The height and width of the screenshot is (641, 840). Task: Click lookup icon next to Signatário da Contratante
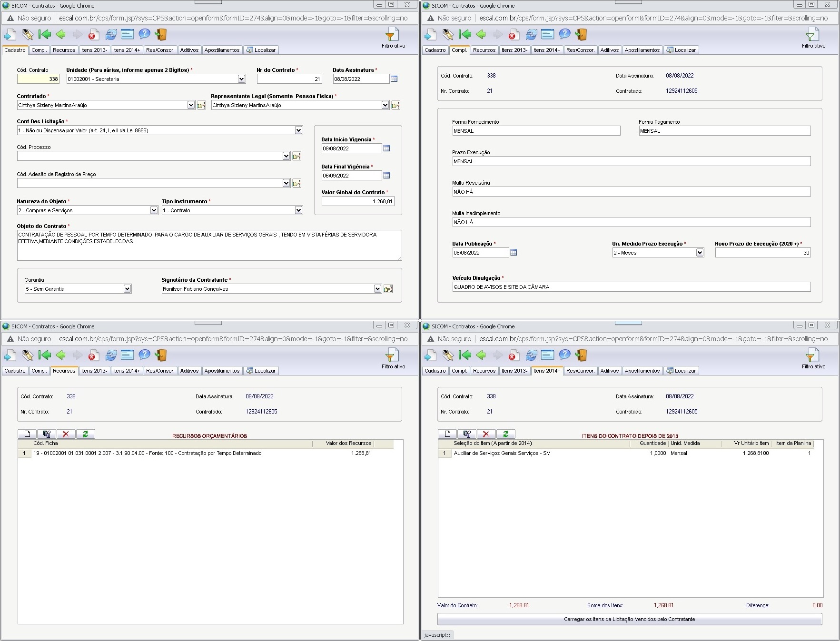[388, 289]
